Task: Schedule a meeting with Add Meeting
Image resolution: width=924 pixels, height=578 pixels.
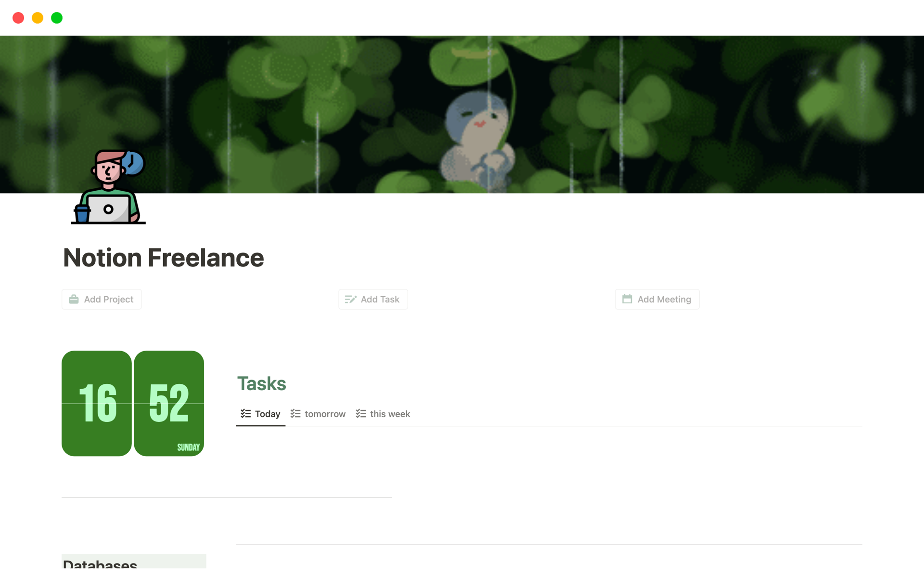Action: [657, 299]
